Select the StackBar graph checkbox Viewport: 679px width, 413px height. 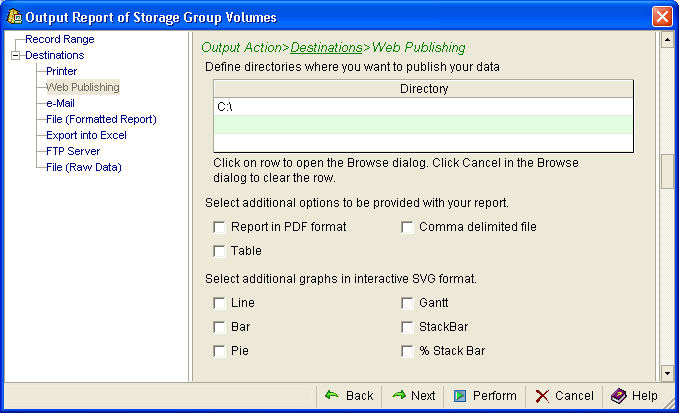(407, 327)
